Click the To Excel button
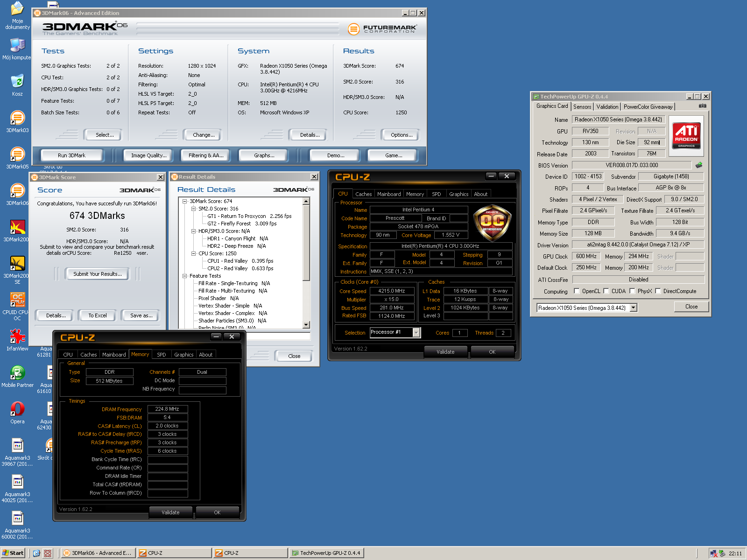 (x=98, y=315)
